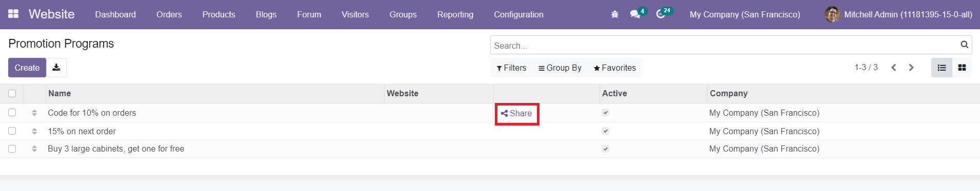Click the Website app title

click(x=52, y=14)
